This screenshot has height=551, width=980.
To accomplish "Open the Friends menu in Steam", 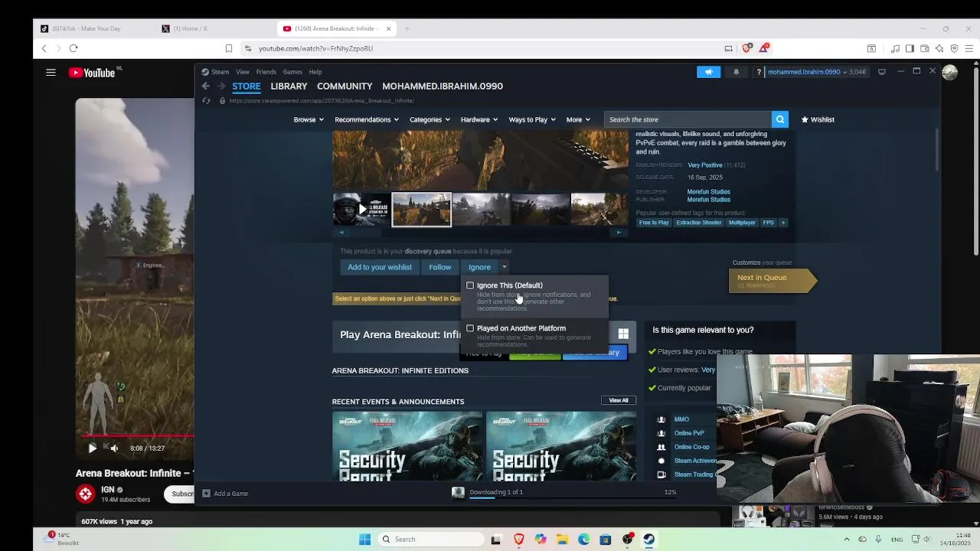I will pos(266,72).
